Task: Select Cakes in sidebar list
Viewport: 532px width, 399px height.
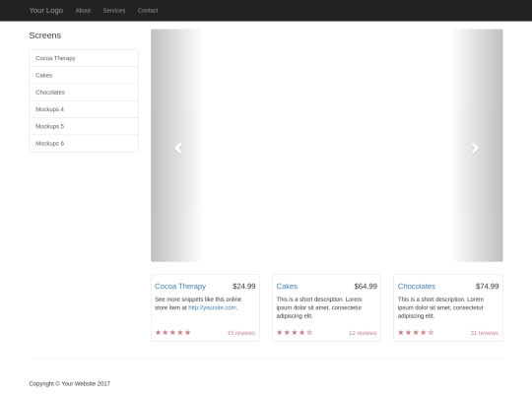Action: pyautogui.click(x=84, y=75)
